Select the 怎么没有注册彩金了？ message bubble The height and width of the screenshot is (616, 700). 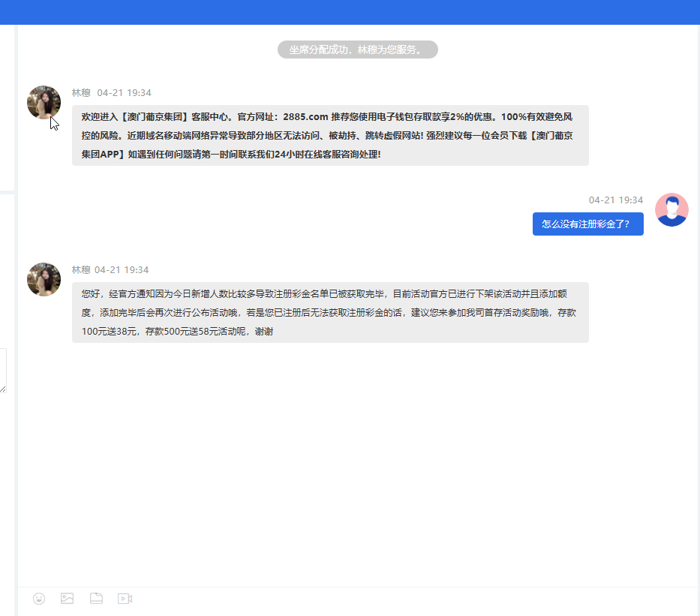[587, 224]
